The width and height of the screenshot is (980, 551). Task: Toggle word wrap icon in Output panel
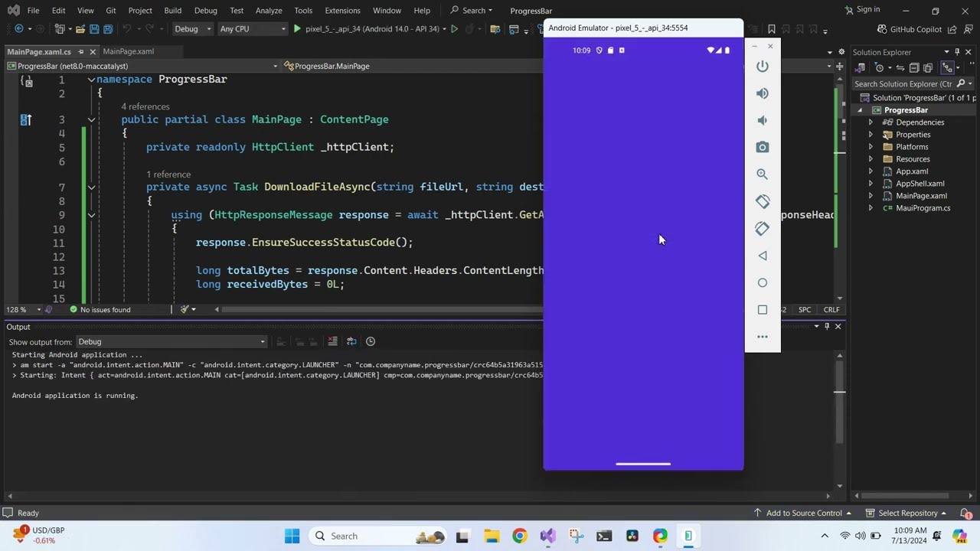(351, 341)
